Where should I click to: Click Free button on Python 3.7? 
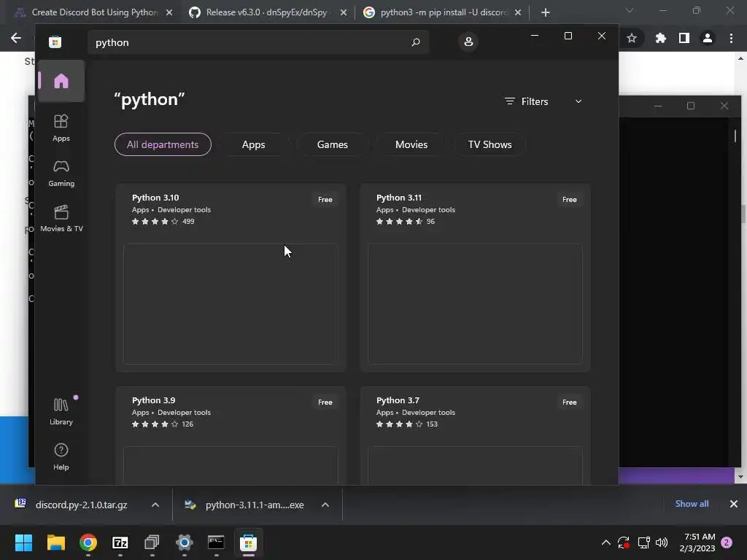tap(569, 402)
